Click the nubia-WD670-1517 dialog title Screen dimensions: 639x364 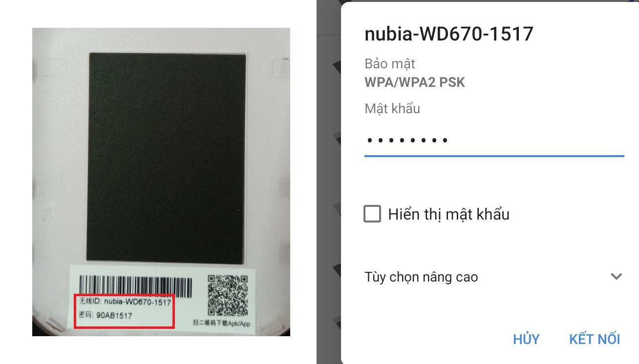(448, 34)
